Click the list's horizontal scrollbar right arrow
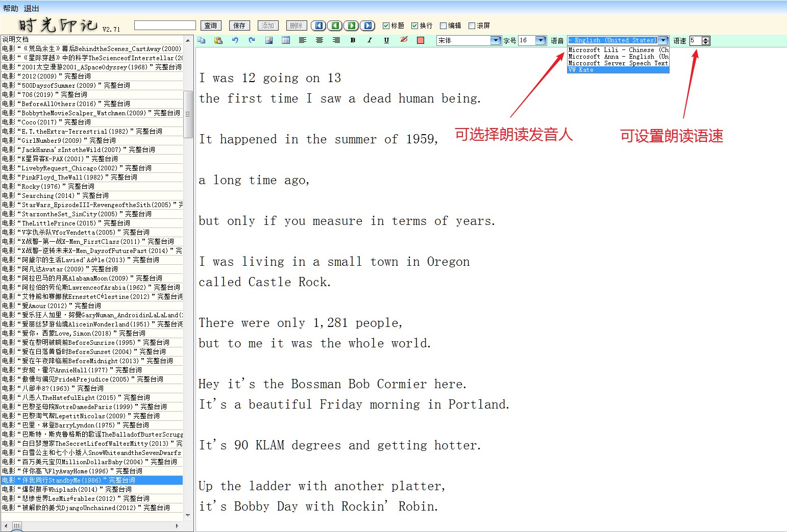Viewport: 787px width, 532px height. click(x=177, y=525)
